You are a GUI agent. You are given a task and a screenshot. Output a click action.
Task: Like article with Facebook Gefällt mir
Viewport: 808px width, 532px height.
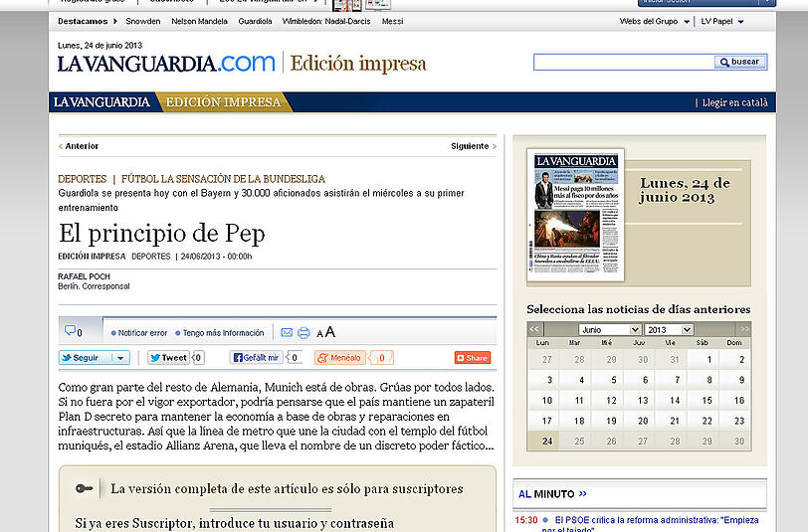coord(256,357)
